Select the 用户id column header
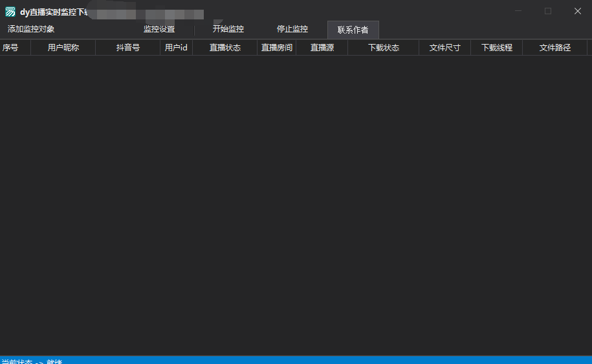This screenshot has width=592, height=364. (x=176, y=48)
